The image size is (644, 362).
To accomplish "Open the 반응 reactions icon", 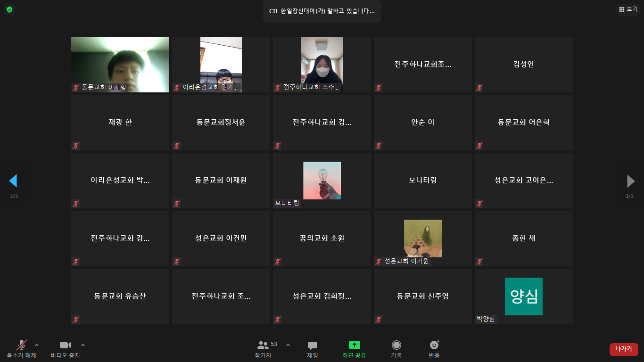I will point(434,345).
